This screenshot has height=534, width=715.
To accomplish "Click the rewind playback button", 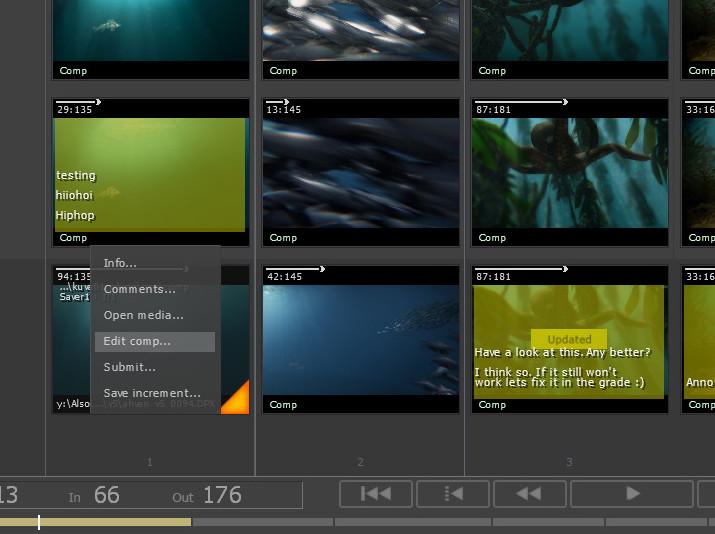I will (530, 494).
